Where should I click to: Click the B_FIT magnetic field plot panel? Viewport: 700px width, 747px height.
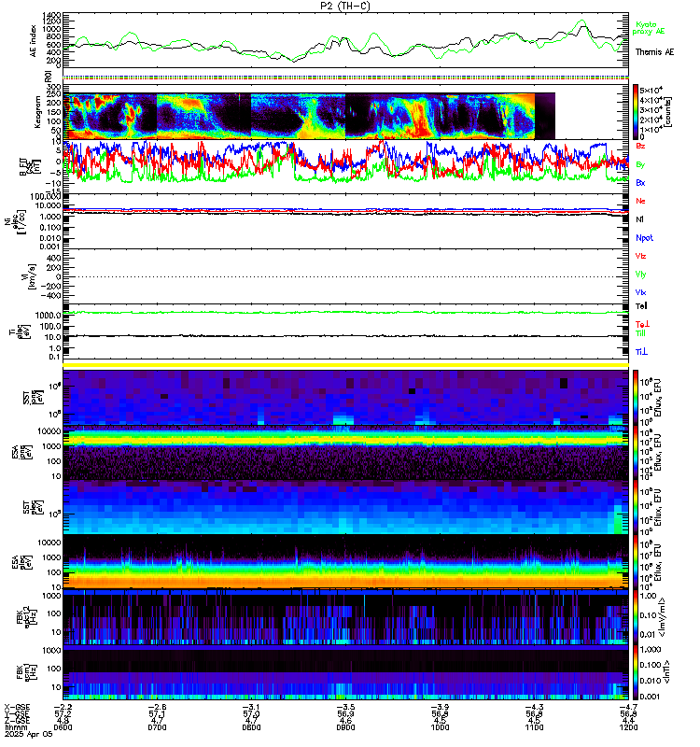(x=345, y=166)
